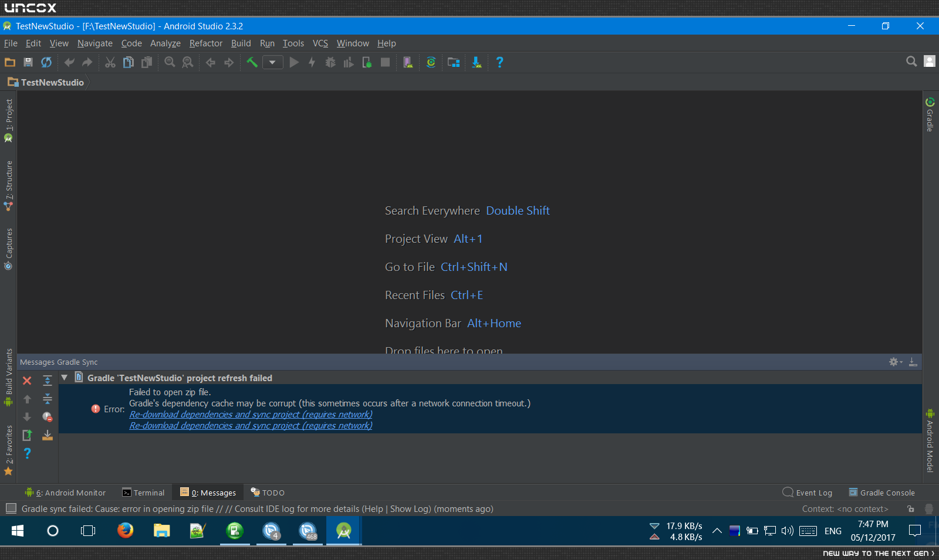Click the Export to Text File icon
Image resolution: width=939 pixels, height=560 pixels.
pyautogui.click(x=27, y=435)
